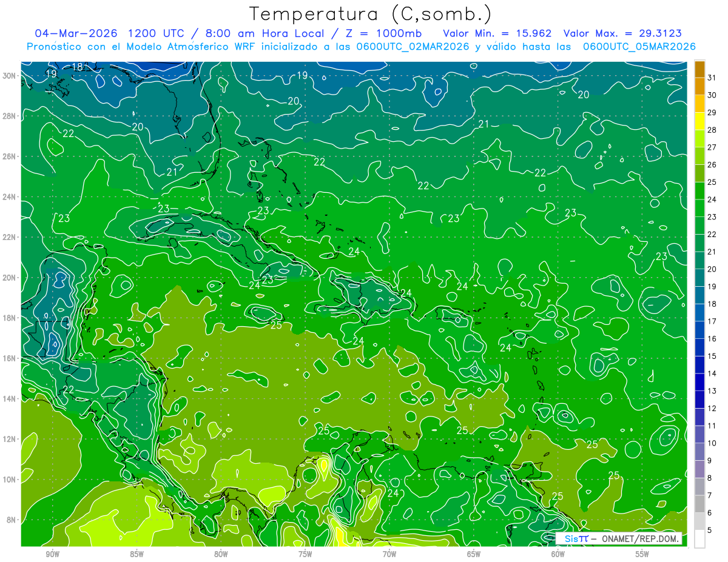The image size is (728, 562).
Task: Click the "80W" longitude axis label
Action: pyautogui.click(x=221, y=555)
